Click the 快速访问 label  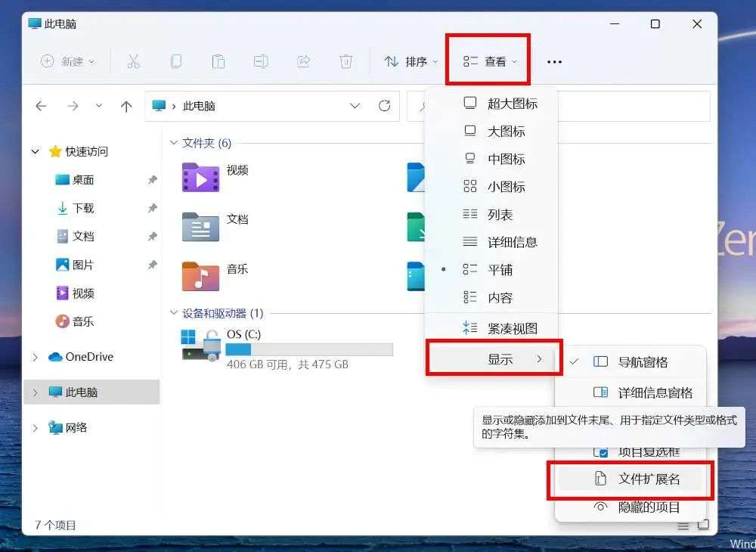(x=87, y=152)
